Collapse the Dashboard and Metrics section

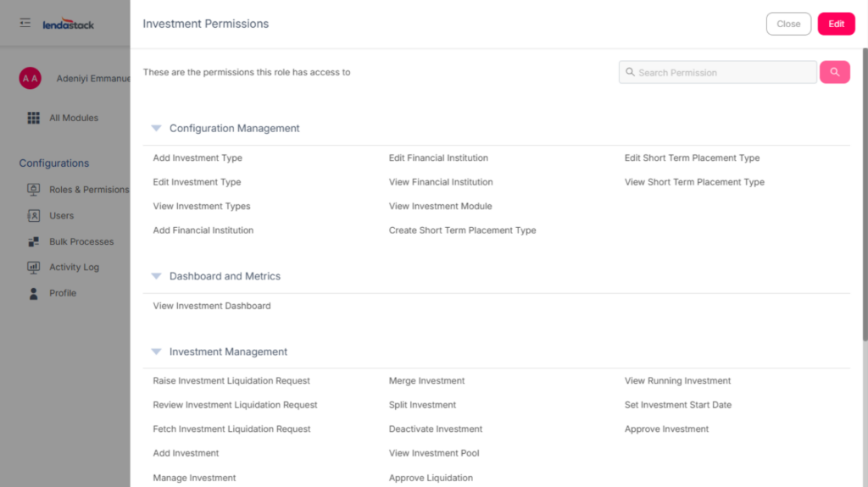click(x=156, y=276)
